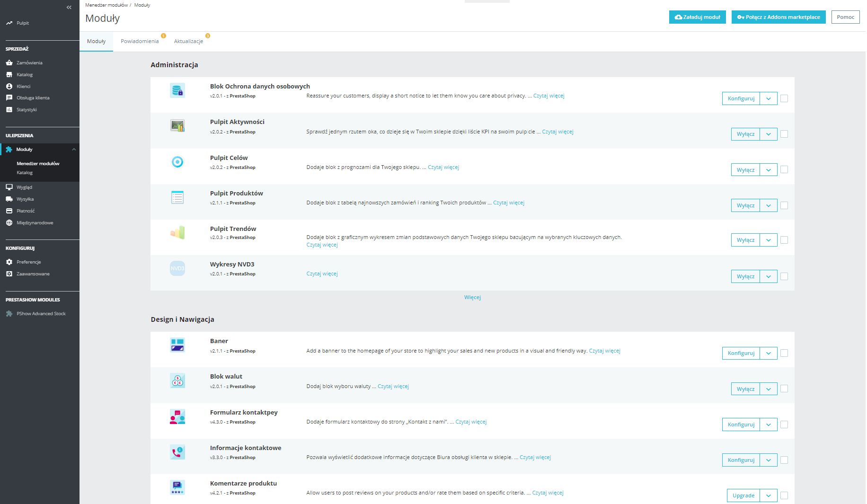
Task: Tick the selection box for Wykresy NVD3
Action: 784,276
